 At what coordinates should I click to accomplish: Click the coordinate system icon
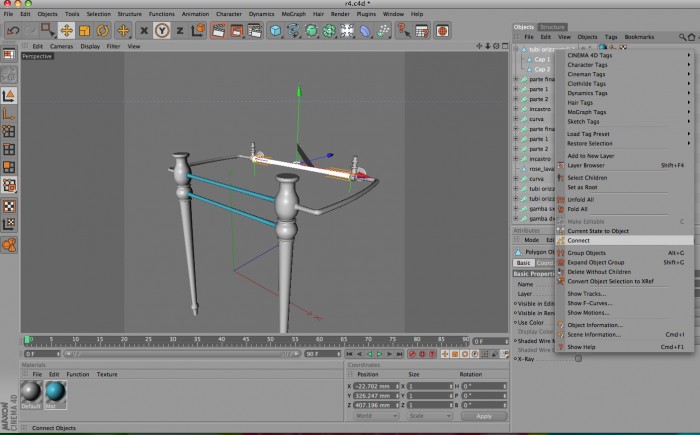[x=198, y=31]
